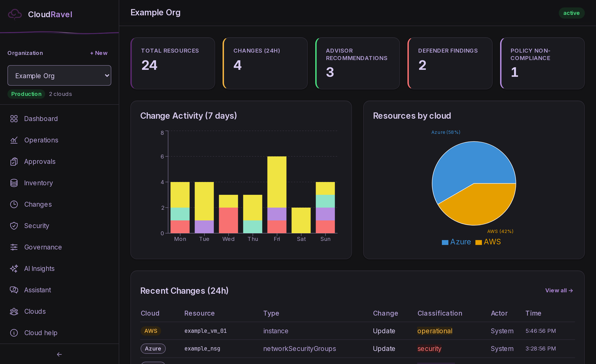Image resolution: width=596 pixels, height=364 pixels.
Task: Click the CloudRavel cloud logo icon
Action: (15, 14)
